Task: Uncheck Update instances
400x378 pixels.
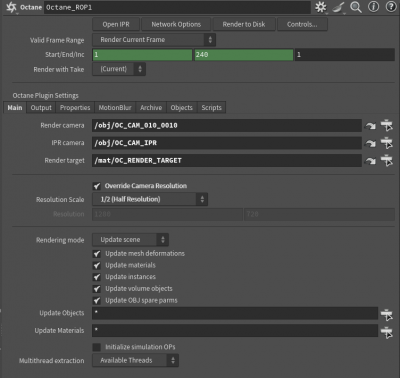Action: [97, 277]
